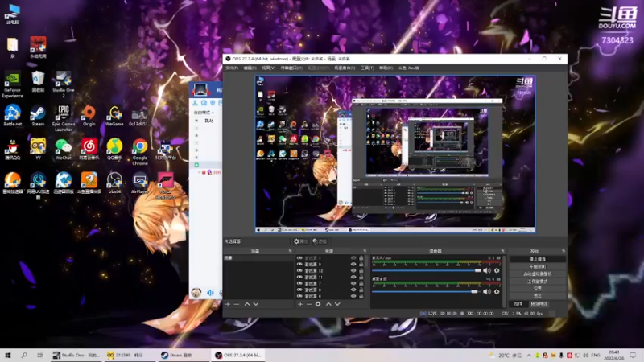The width and height of the screenshot is (644, 362).
Task: Open the QQ Music desktop icon
Action: coord(114,149)
